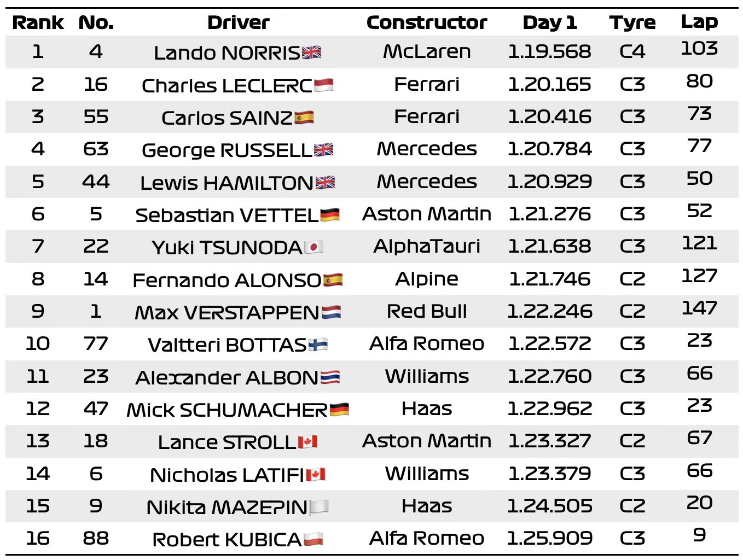Click the German flag next to Mick Schumacher

[x=339, y=410]
